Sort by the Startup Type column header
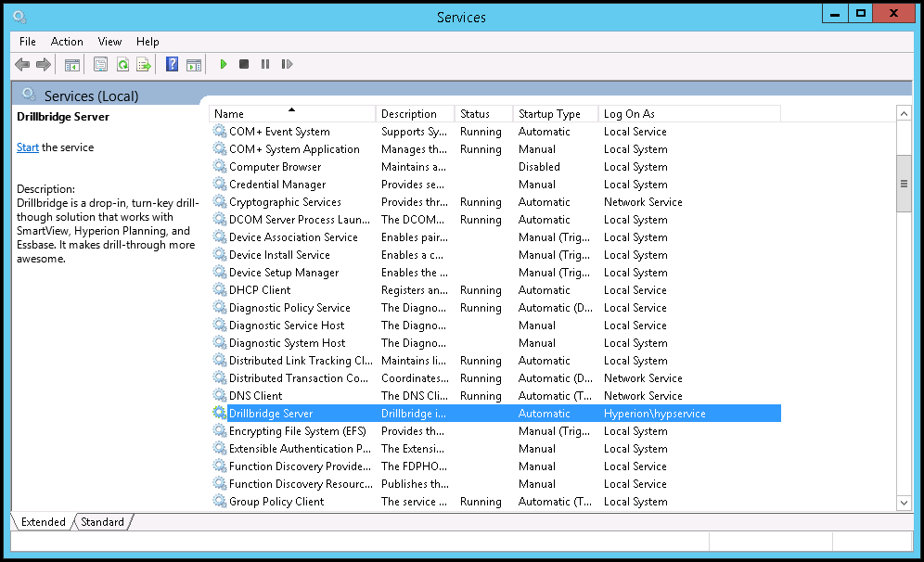This screenshot has width=924, height=562. coord(555,114)
